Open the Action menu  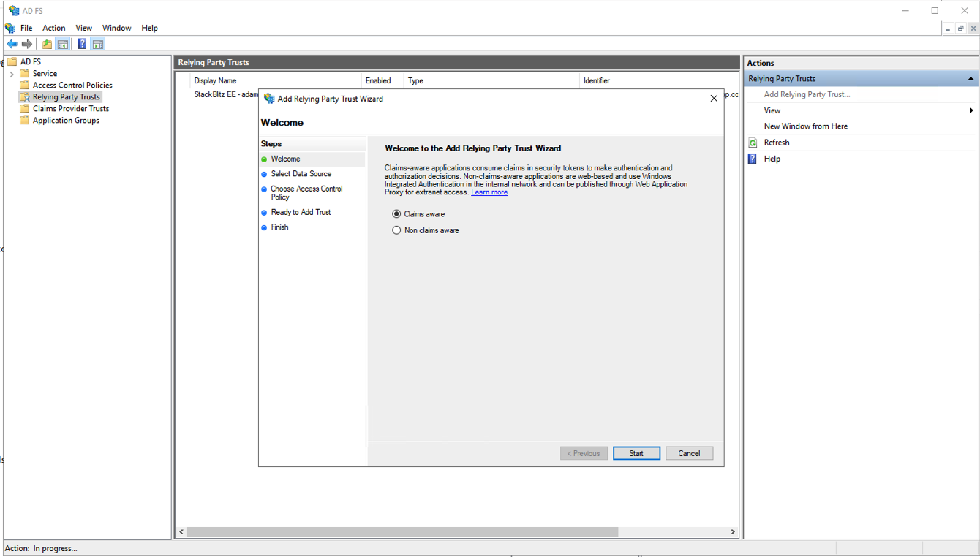tap(53, 28)
